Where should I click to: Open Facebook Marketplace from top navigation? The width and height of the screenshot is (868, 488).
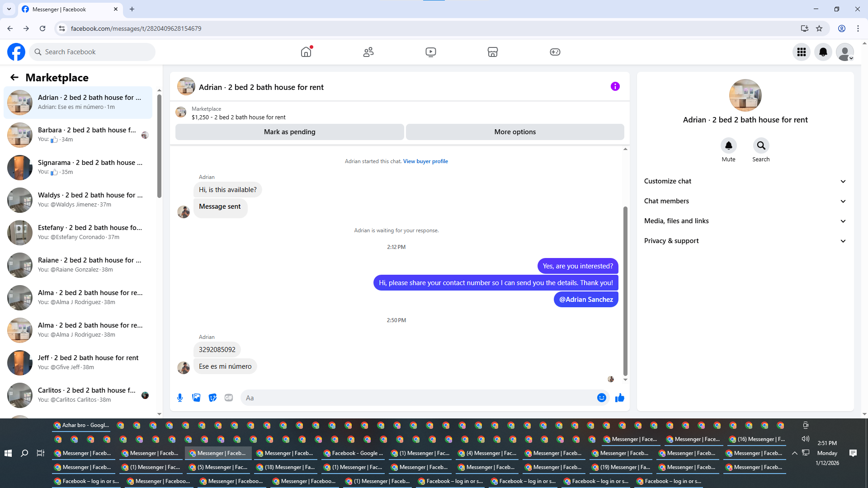coord(492,52)
